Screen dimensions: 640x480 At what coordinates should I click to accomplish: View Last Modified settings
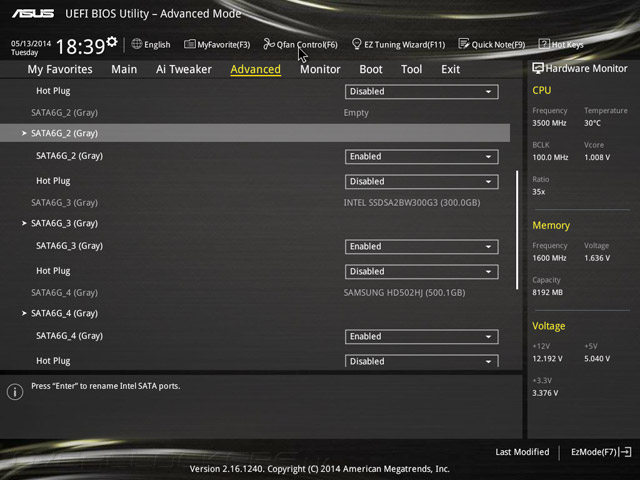(x=522, y=452)
